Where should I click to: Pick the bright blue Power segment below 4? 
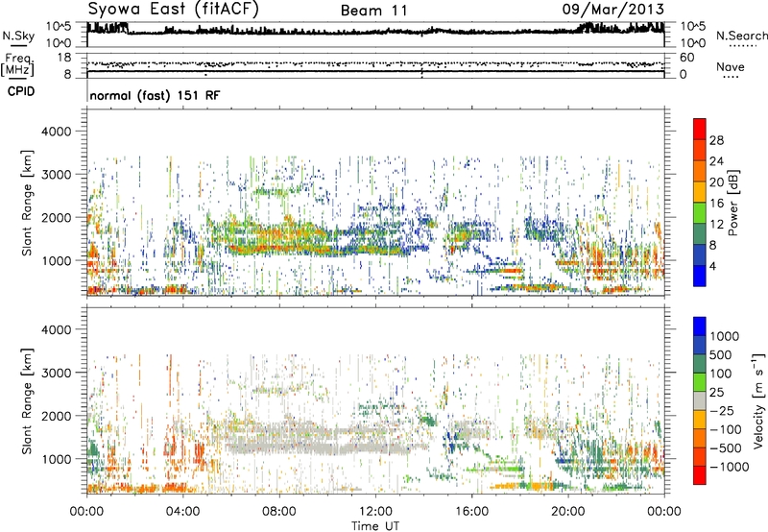pyautogui.click(x=700, y=276)
